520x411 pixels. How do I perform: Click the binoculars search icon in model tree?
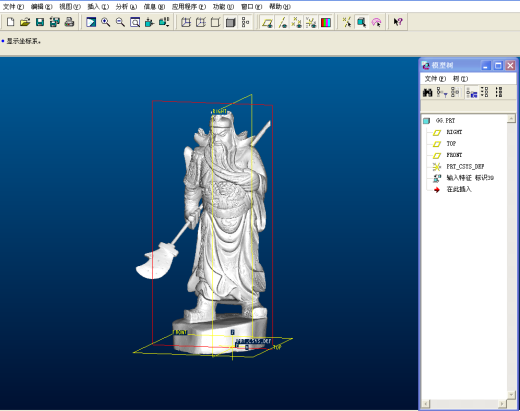click(x=427, y=92)
